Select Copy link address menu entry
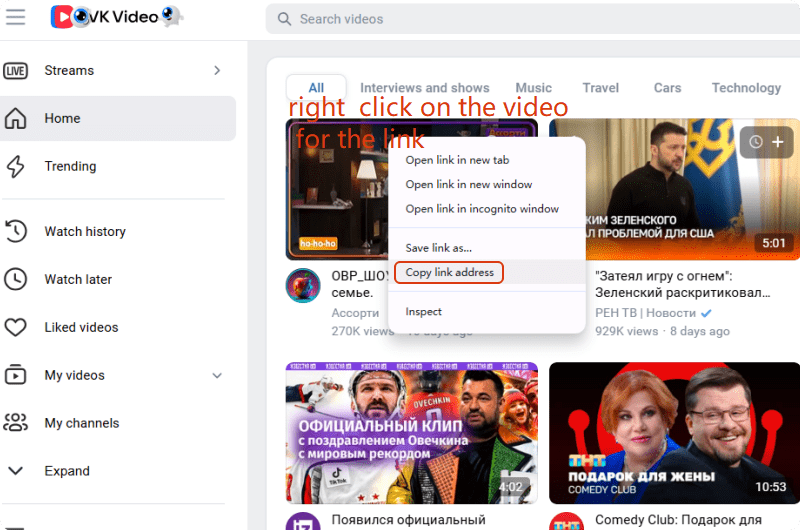The height and width of the screenshot is (530, 800). tap(449, 272)
